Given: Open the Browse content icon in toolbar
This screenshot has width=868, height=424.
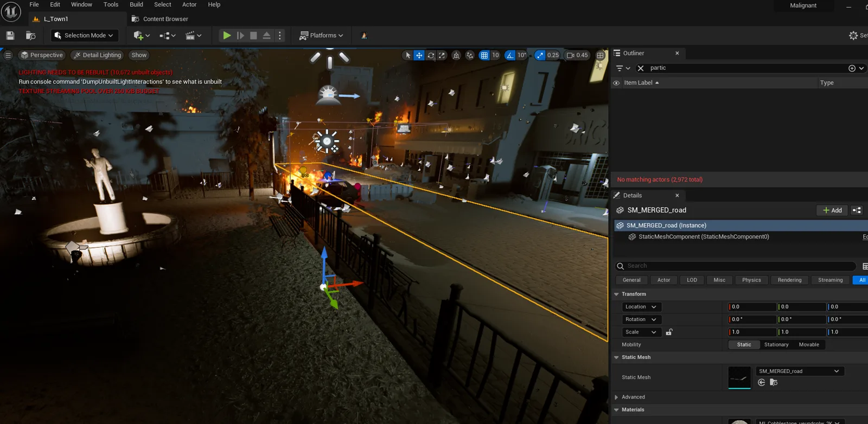Looking at the screenshot, I should (31, 35).
